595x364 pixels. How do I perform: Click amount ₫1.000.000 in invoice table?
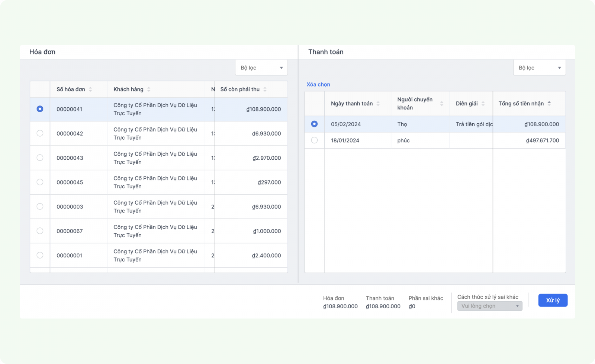pos(267,231)
